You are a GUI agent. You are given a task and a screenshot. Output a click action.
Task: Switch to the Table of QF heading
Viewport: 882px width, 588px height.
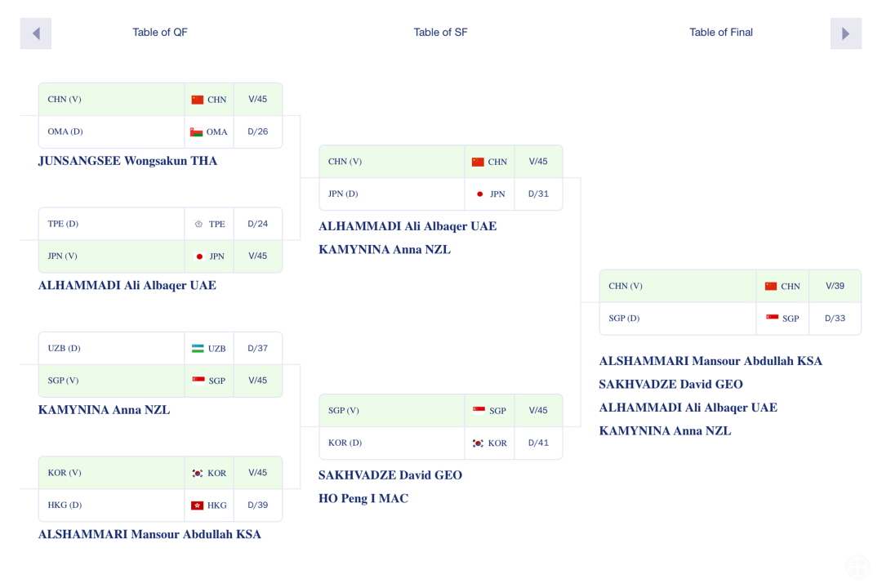[160, 33]
